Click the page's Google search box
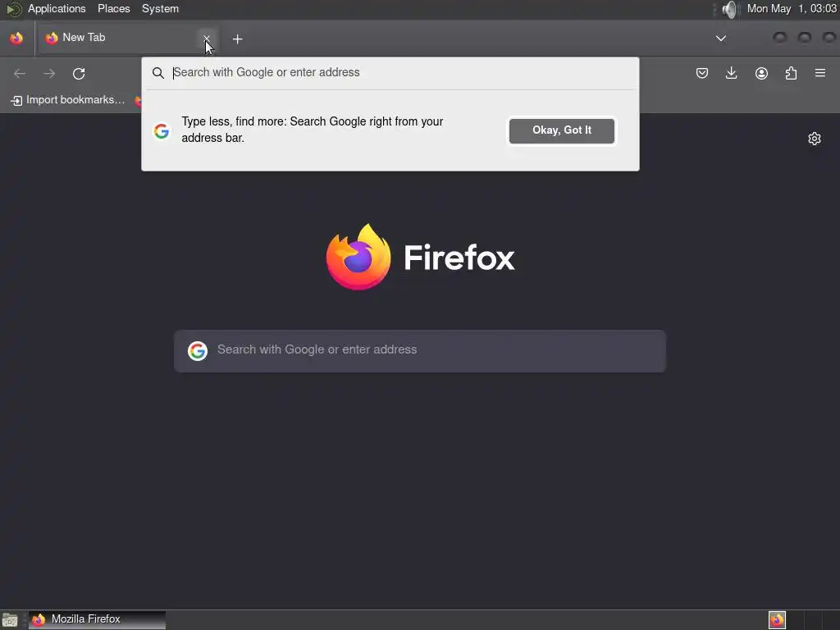840x630 pixels. 420,351
